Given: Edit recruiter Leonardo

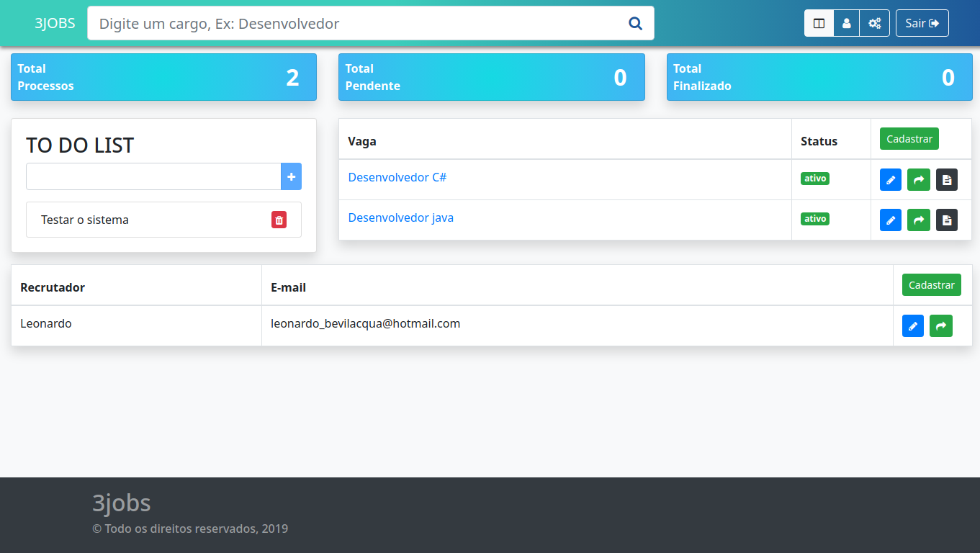Looking at the screenshot, I should coord(913,326).
